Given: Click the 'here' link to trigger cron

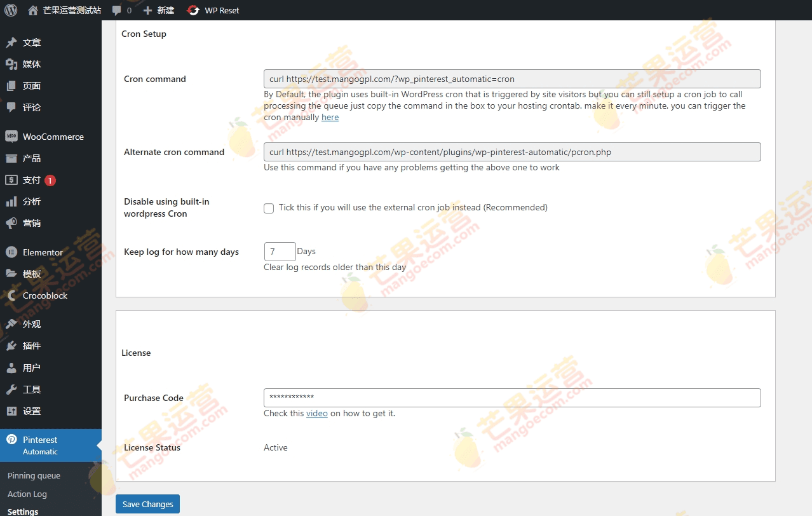Looking at the screenshot, I should (x=330, y=118).
